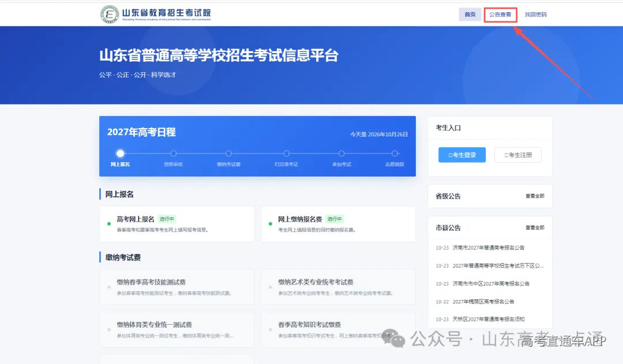The width and height of the screenshot is (623, 364).
Task: Open the 缴纳艺术类专业统考考试费 card
Action: click(338, 287)
